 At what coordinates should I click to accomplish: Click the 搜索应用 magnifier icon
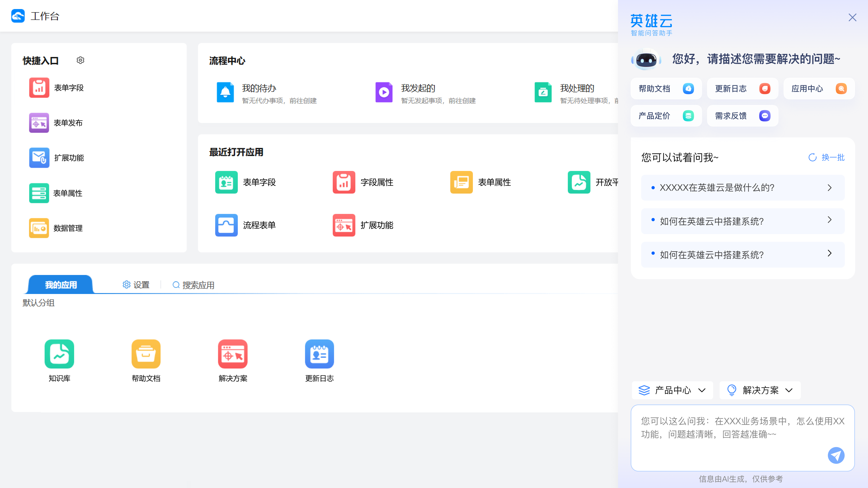click(x=176, y=285)
